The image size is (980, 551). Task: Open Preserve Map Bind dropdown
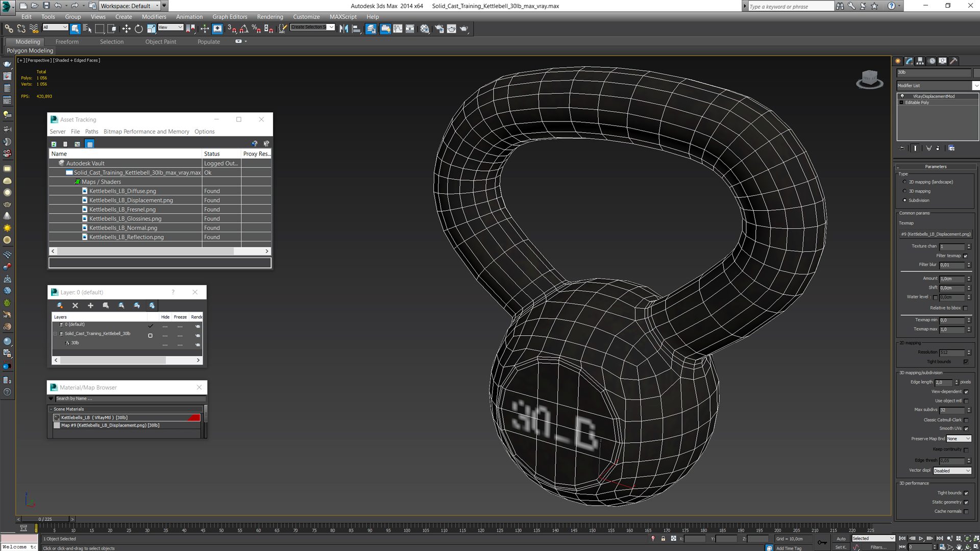click(x=957, y=439)
